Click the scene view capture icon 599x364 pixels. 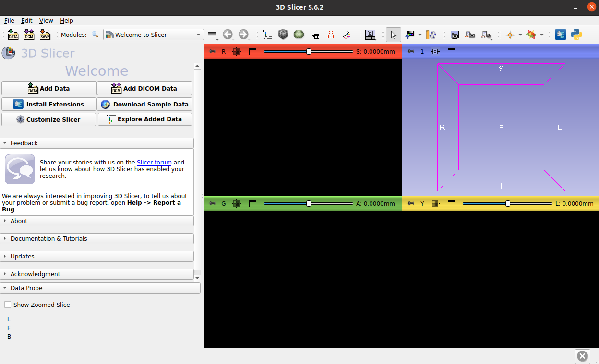click(x=470, y=35)
